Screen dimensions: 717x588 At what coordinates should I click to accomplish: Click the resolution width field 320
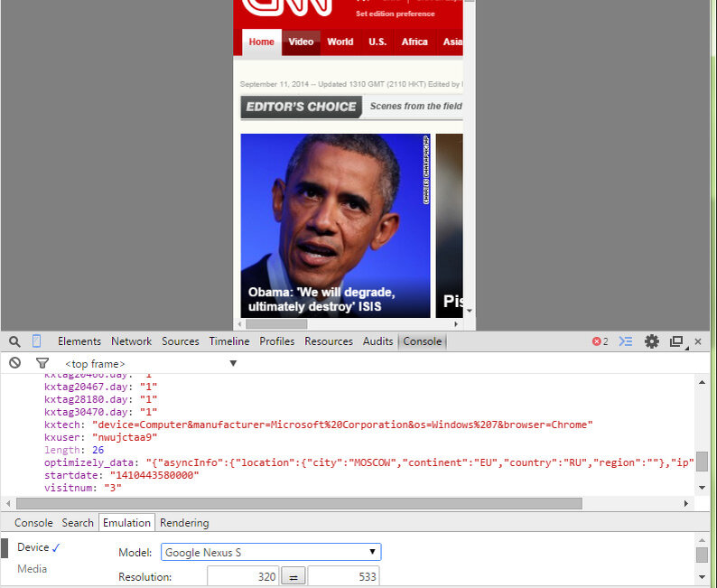tap(243, 576)
